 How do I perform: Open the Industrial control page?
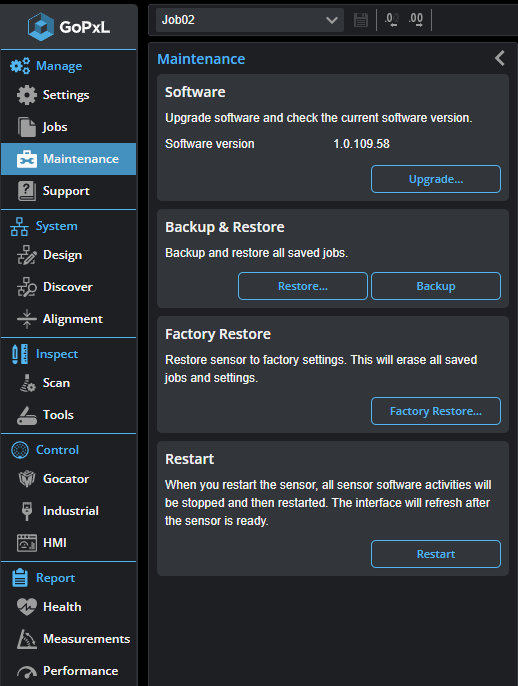[x=69, y=511]
